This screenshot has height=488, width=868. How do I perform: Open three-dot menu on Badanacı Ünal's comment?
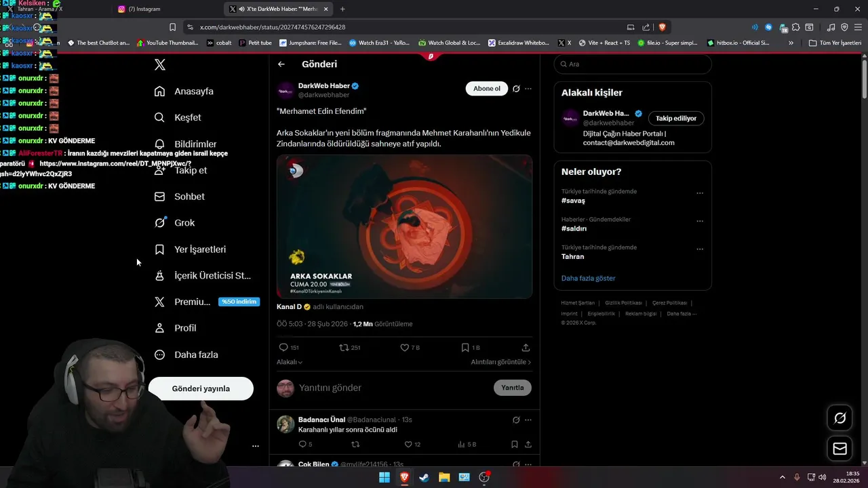pyautogui.click(x=528, y=420)
